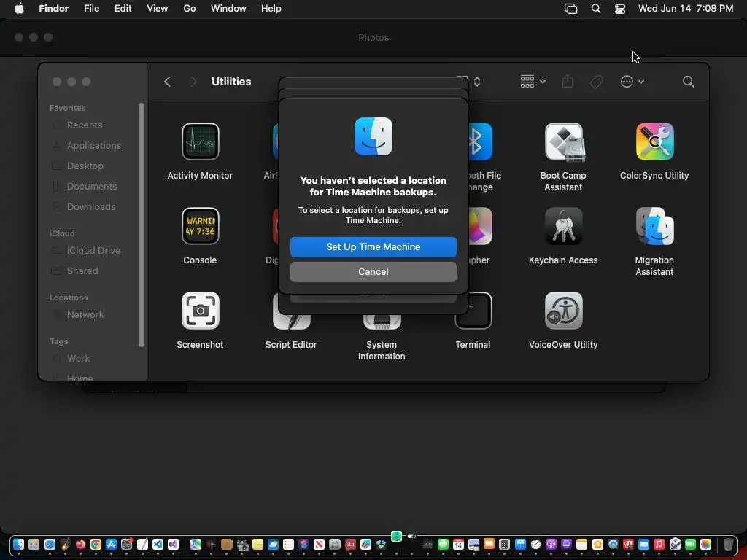The width and height of the screenshot is (747, 560).
Task: Open Keynote from the Dock
Action: click(x=520, y=544)
